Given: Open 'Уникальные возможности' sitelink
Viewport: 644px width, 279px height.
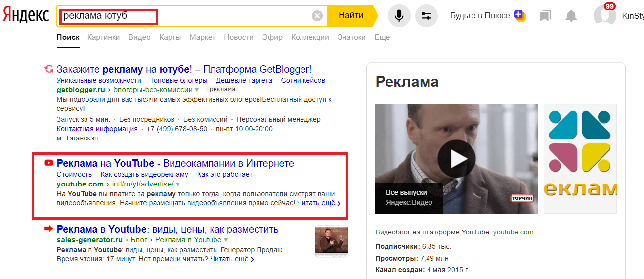Looking at the screenshot, I should coord(99,80).
